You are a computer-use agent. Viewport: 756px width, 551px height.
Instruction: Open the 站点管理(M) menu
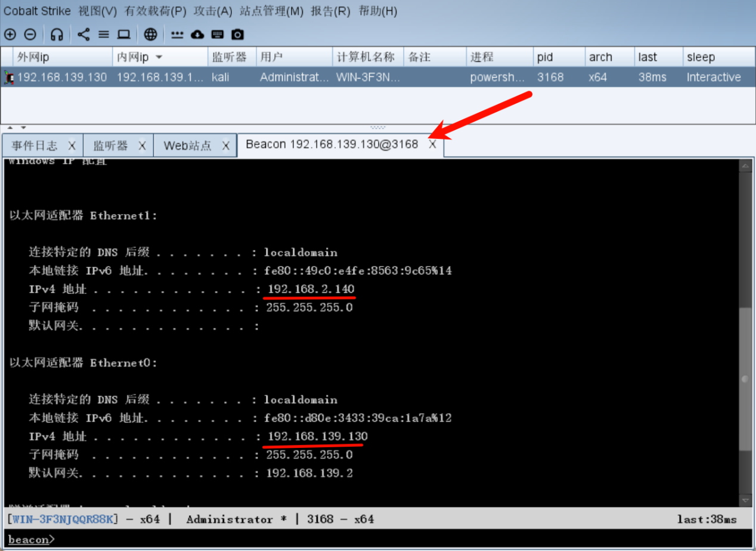click(271, 11)
